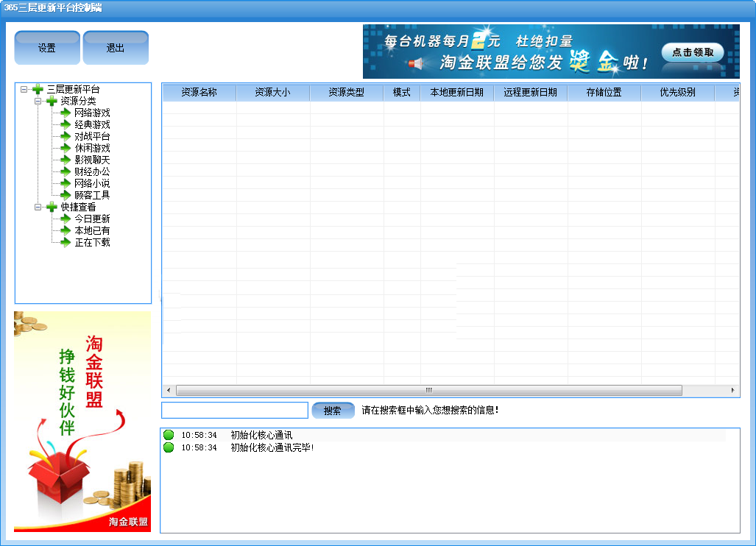Click the green plus icon beside 资源分类
This screenshot has width=756, height=546.
[x=52, y=102]
